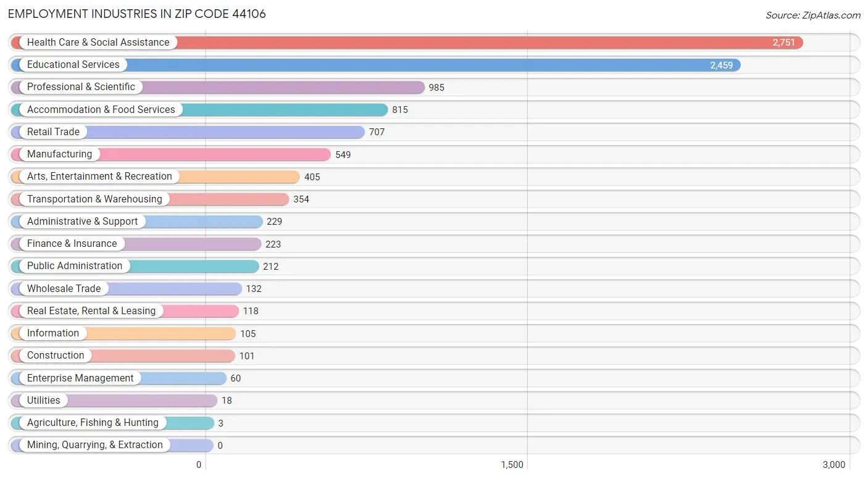Click the 405 value beside Arts bar
Screen dimensions: 868x479
coord(312,177)
